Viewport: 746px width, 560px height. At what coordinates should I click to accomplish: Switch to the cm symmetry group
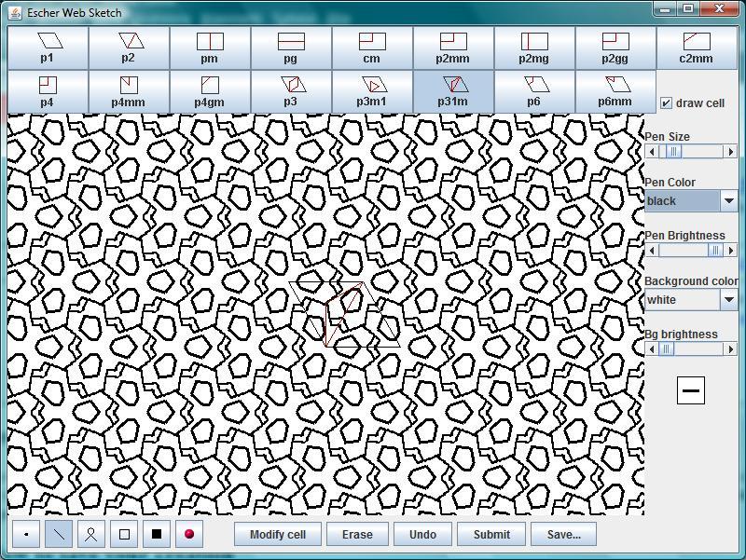[x=372, y=48]
